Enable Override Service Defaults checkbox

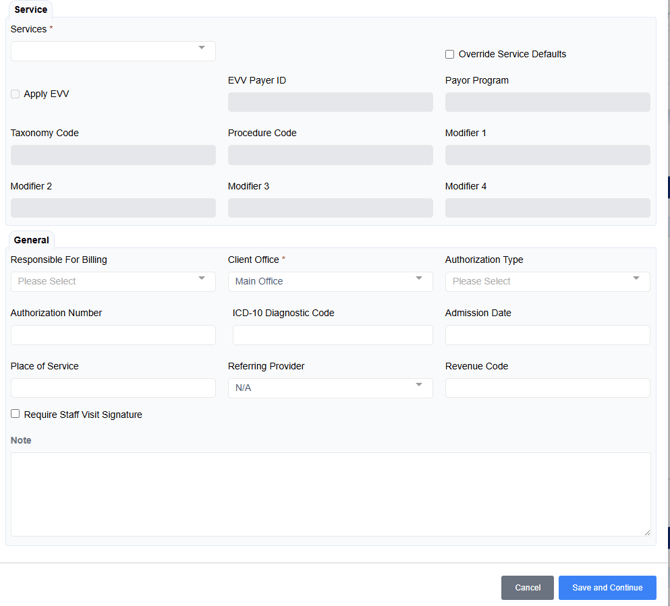(x=450, y=54)
